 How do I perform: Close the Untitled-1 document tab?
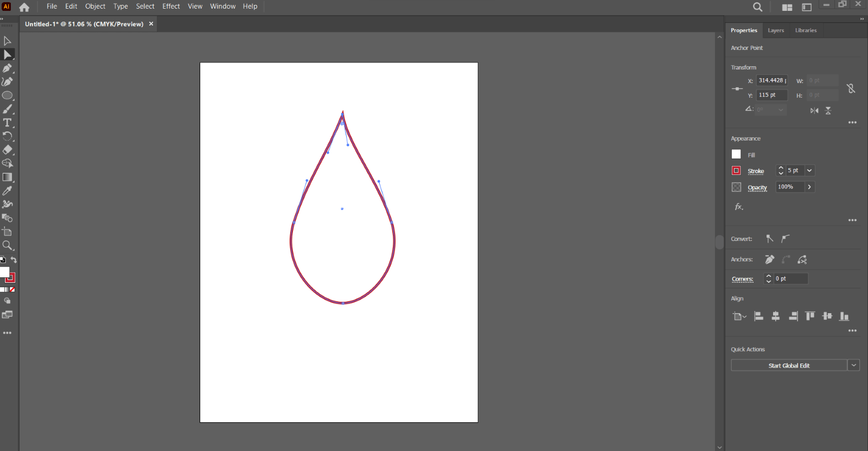[151, 24]
